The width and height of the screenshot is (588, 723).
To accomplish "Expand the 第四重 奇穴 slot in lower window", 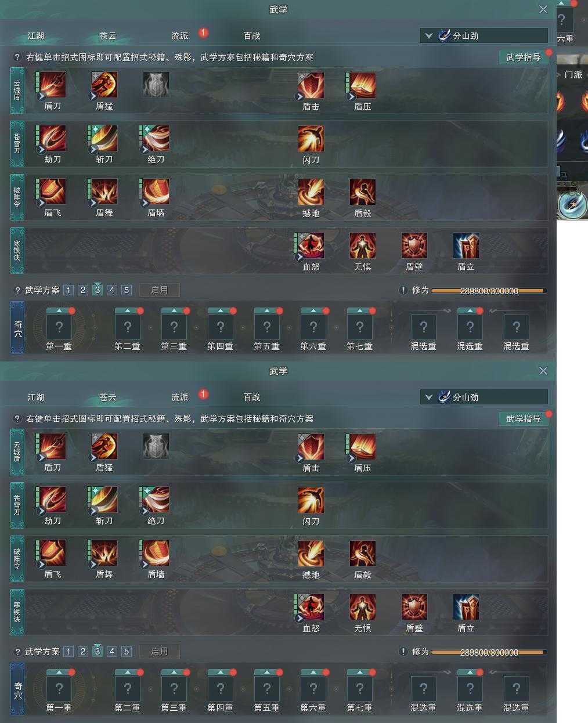I will pos(221,689).
